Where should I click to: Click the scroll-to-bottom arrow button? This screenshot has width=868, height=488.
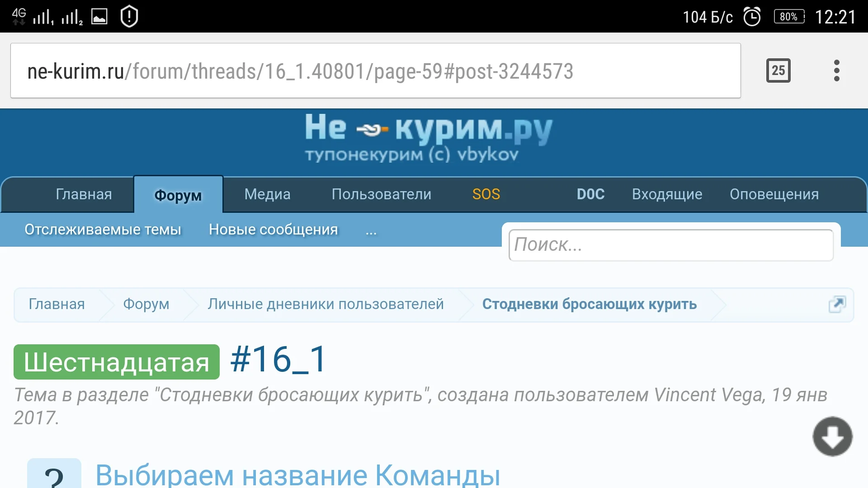click(x=832, y=436)
